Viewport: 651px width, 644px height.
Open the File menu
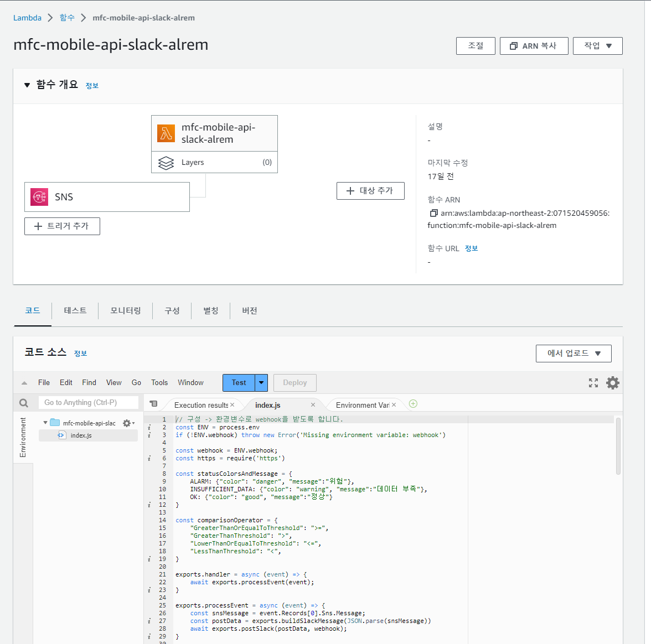(x=44, y=383)
